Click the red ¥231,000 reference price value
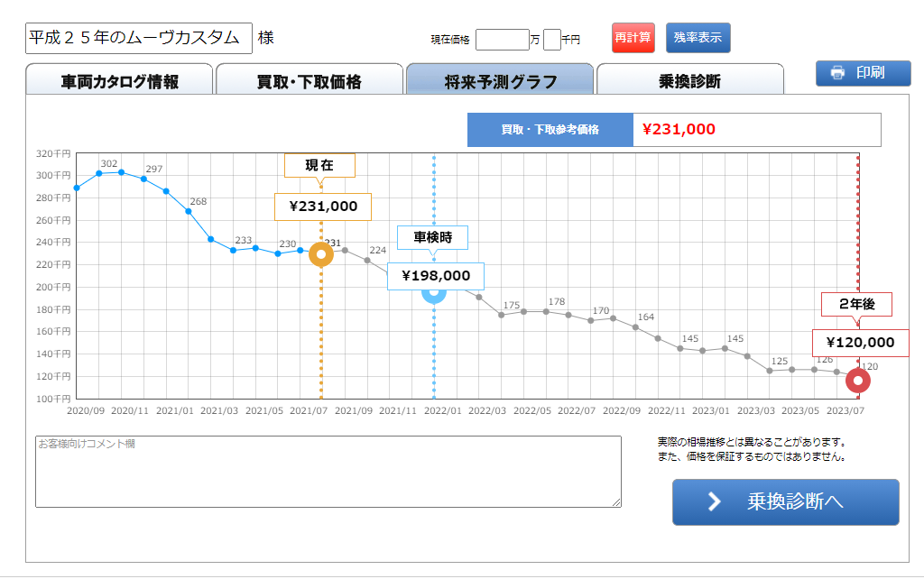The image size is (924, 579). (x=679, y=129)
